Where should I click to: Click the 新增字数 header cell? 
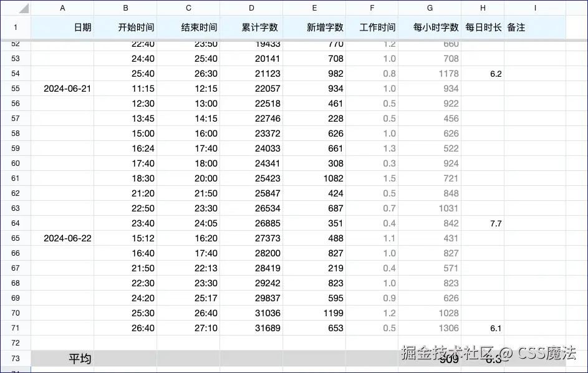[x=314, y=27]
